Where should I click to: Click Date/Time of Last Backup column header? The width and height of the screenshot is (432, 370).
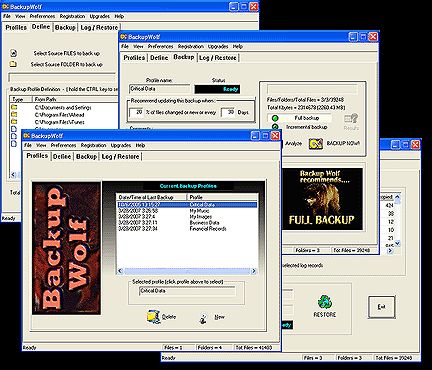(152, 197)
